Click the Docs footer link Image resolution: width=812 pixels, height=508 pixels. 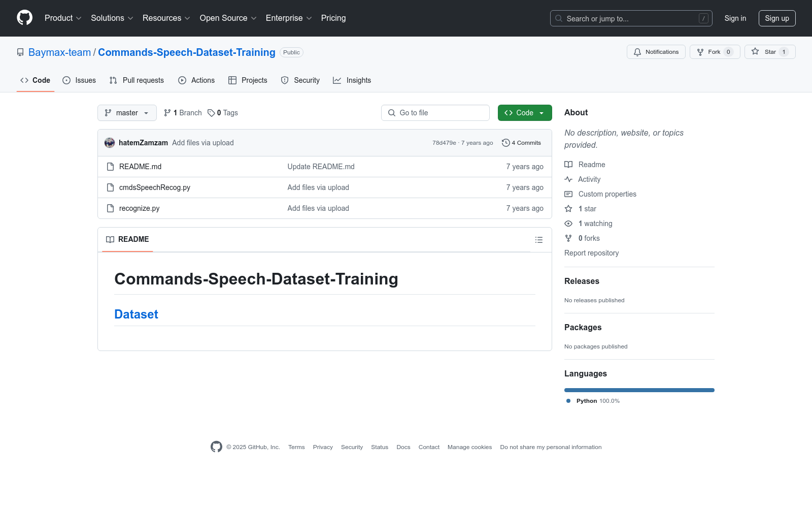[x=403, y=447]
